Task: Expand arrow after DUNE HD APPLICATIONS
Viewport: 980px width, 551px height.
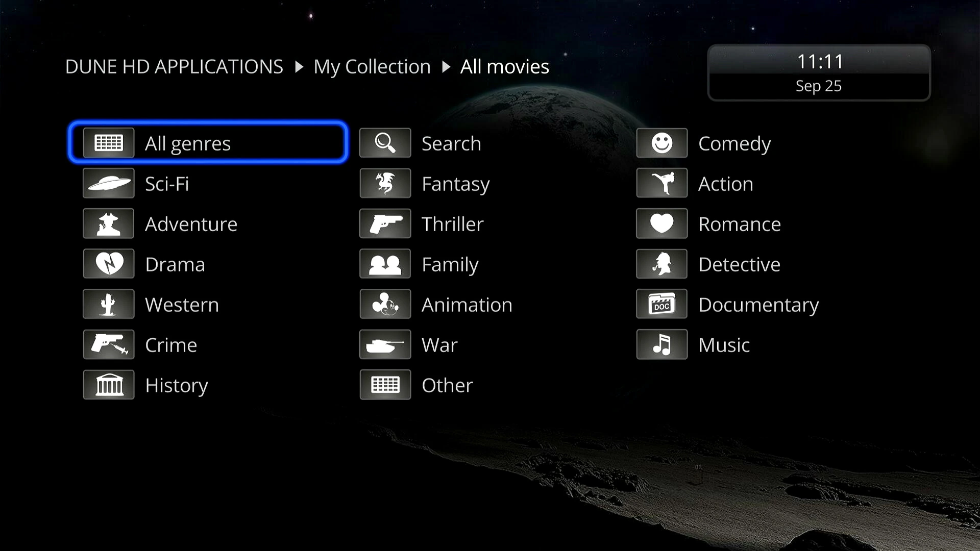Action: tap(299, 67)
